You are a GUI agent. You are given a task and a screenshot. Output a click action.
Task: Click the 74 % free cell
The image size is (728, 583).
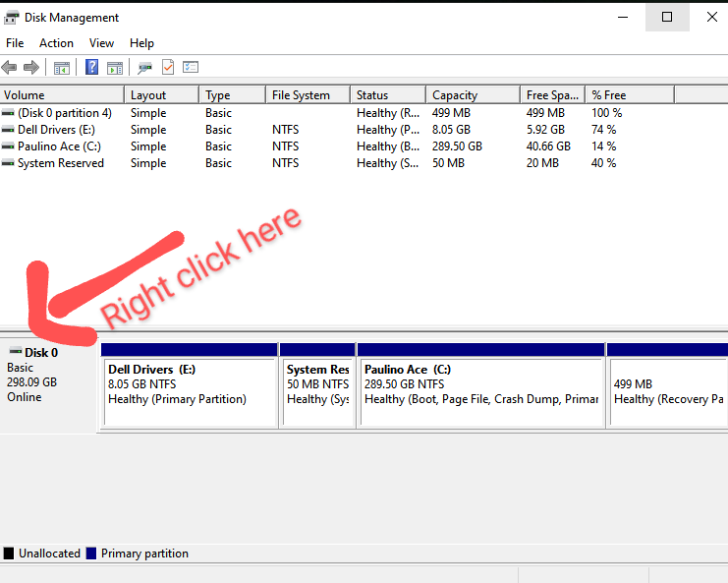[x=603, y=130]
